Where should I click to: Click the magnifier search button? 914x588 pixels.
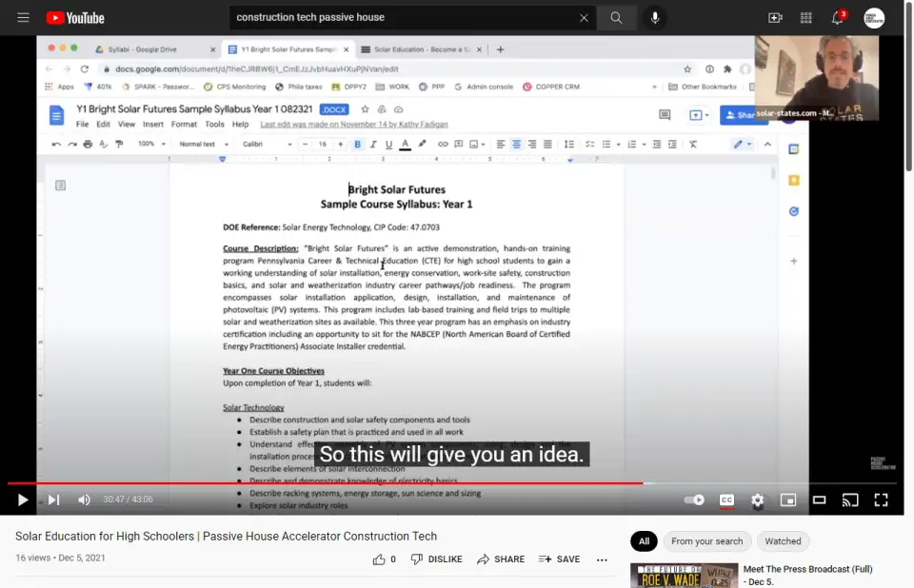click(x=617, y=18)
